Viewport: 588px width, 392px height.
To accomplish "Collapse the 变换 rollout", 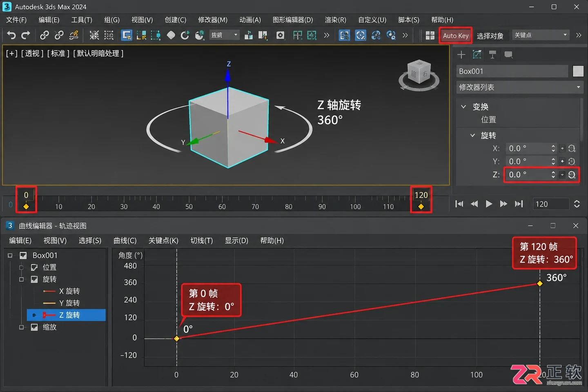I will [x=463, y=107].
